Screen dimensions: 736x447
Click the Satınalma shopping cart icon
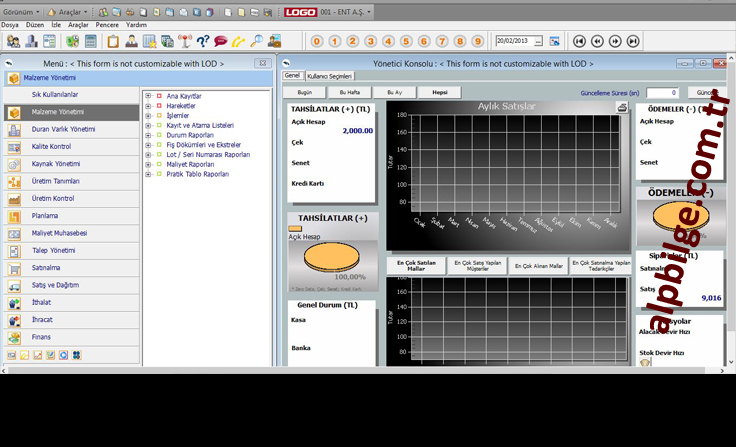pos(14,268)
